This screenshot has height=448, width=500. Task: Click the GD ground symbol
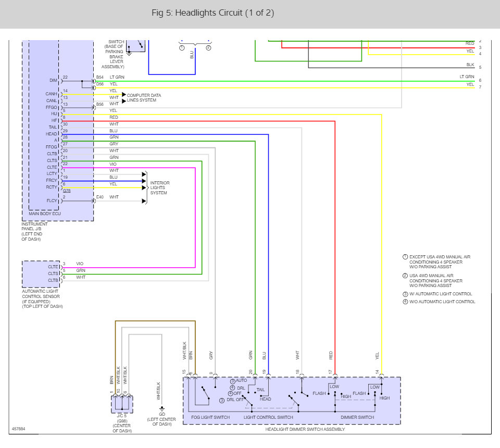click(161, 408)
